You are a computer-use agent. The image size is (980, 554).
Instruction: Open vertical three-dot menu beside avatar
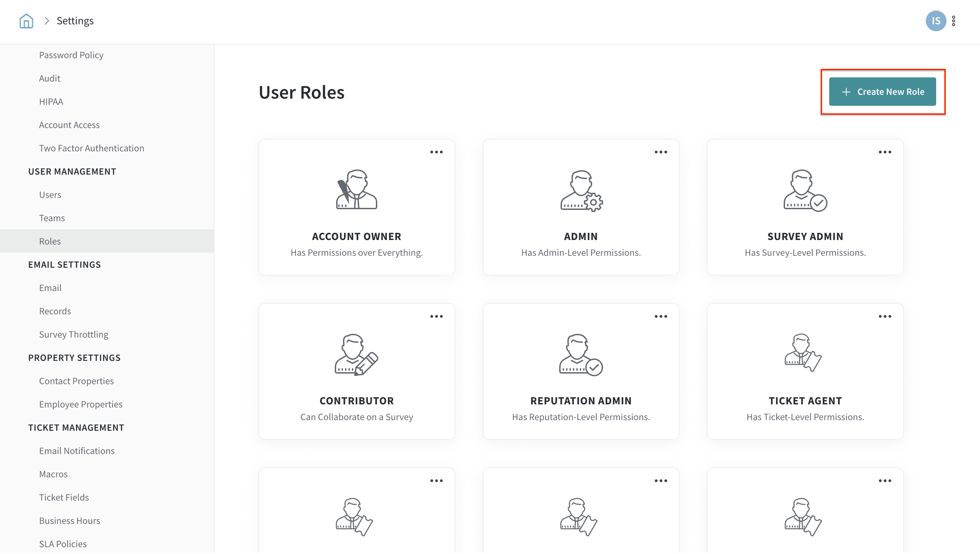(x=953, y=21)
